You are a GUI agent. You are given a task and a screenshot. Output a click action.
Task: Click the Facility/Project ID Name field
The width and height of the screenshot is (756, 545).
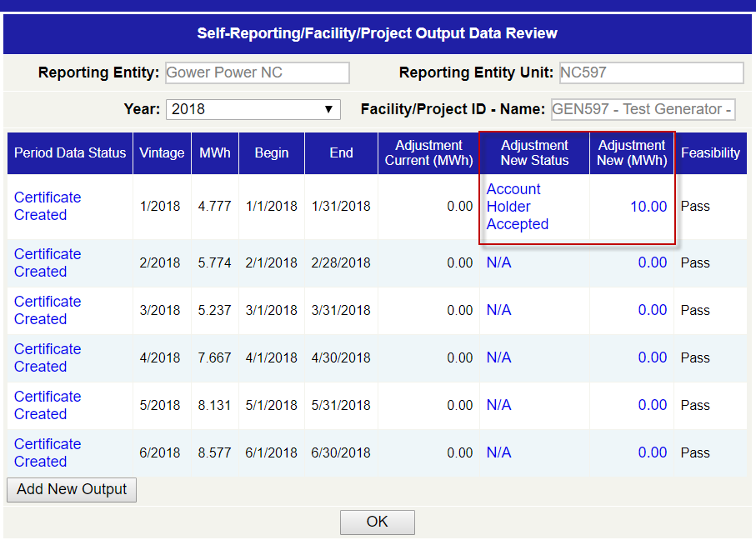[643, 109]
